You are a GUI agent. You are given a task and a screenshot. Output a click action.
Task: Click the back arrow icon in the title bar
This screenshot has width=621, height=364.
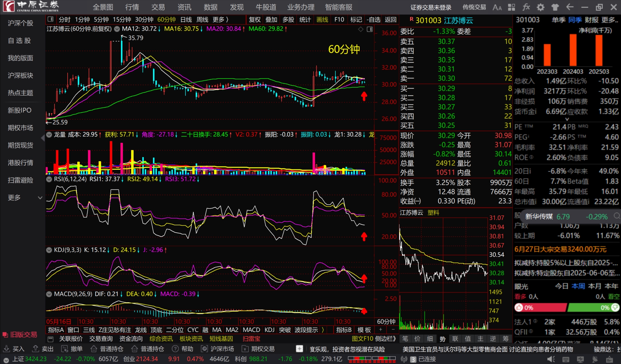(570, 7)
